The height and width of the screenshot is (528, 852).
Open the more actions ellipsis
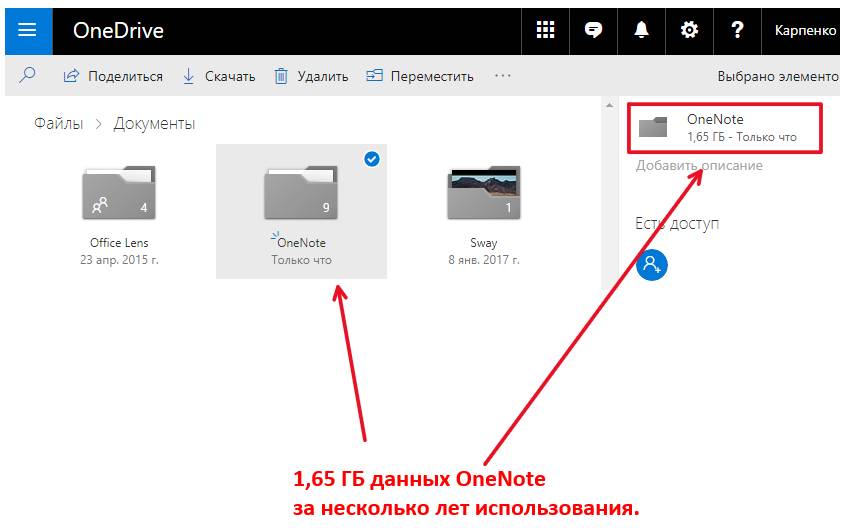503,76
